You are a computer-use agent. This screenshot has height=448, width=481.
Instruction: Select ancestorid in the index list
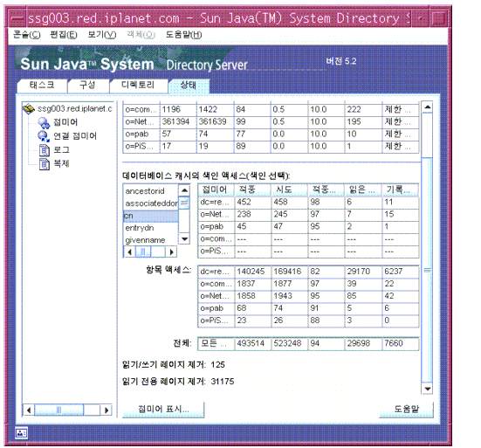click(150, 191)
